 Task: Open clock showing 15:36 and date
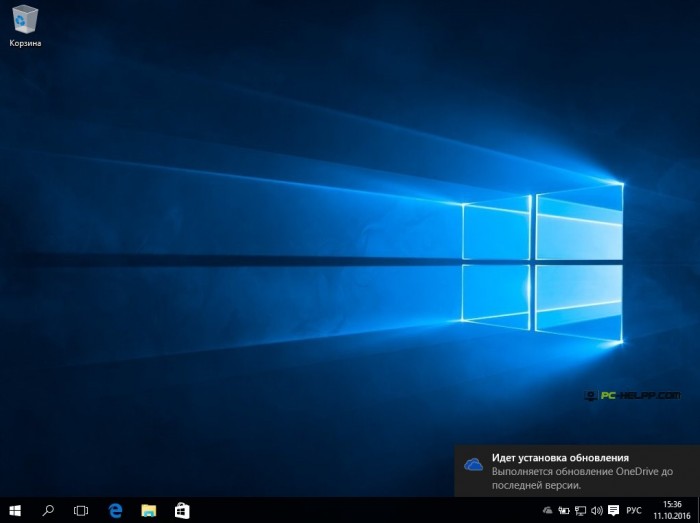point(672,510)
